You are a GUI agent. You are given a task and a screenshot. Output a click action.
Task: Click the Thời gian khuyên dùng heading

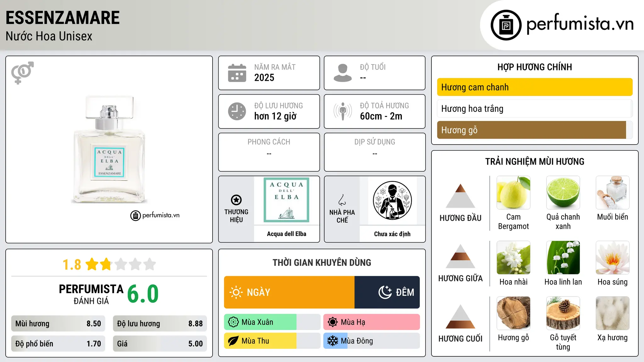point(322,262)
